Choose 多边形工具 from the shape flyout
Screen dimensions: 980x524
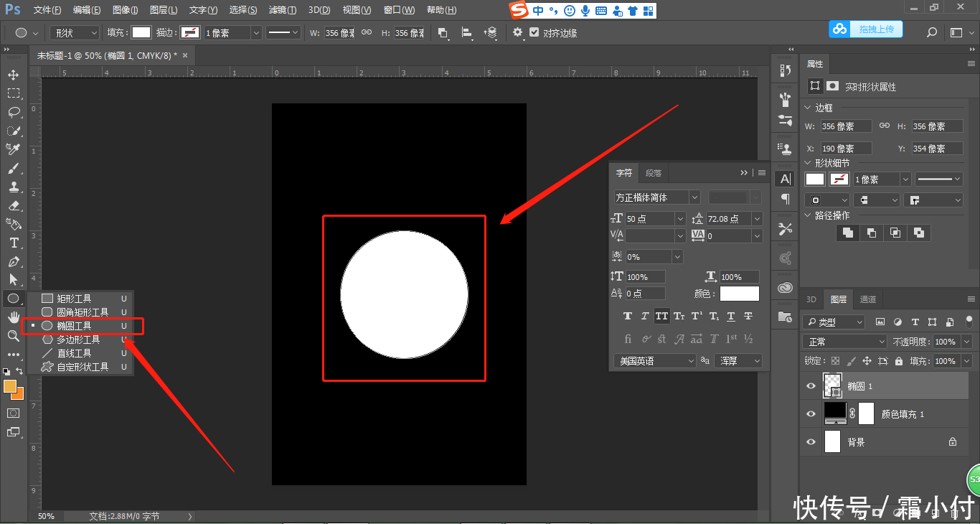pyautogui.click(x=80, y=340)
